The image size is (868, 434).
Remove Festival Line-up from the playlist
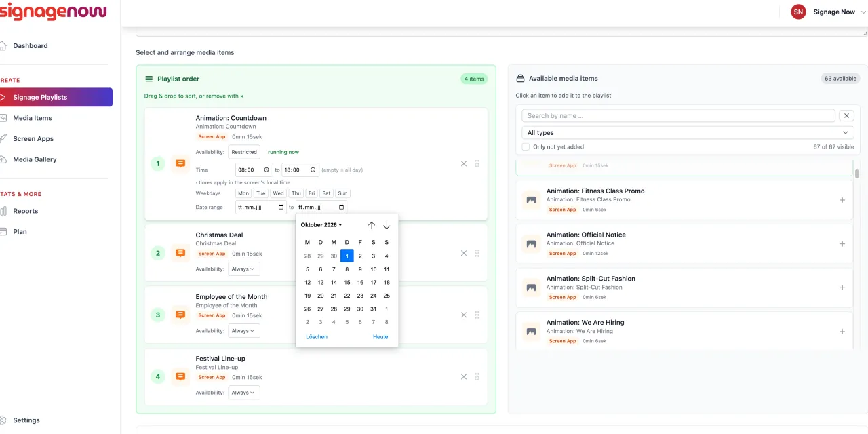(464, 376)
